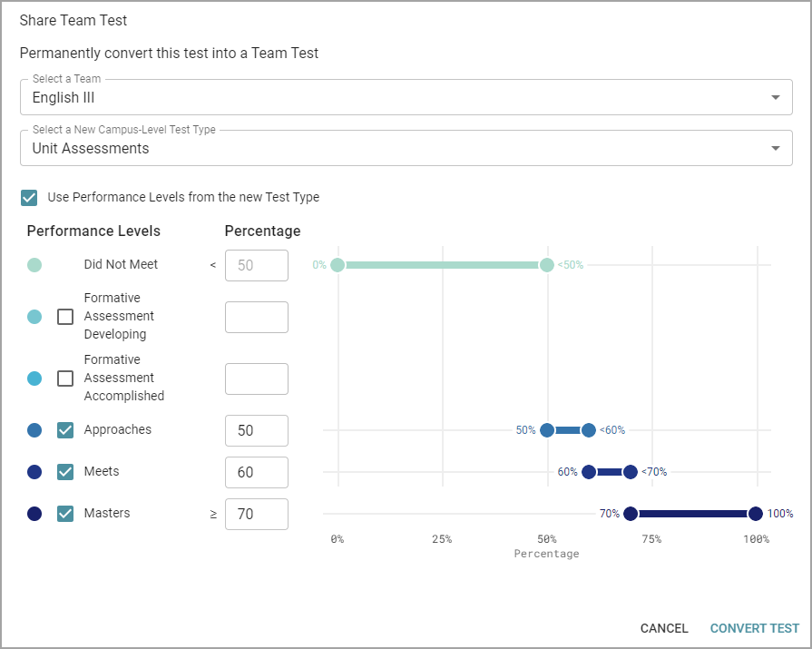Toggle Use Performance Levels from new Test Type
Viewport: 812px width, 649px height.
29,198
